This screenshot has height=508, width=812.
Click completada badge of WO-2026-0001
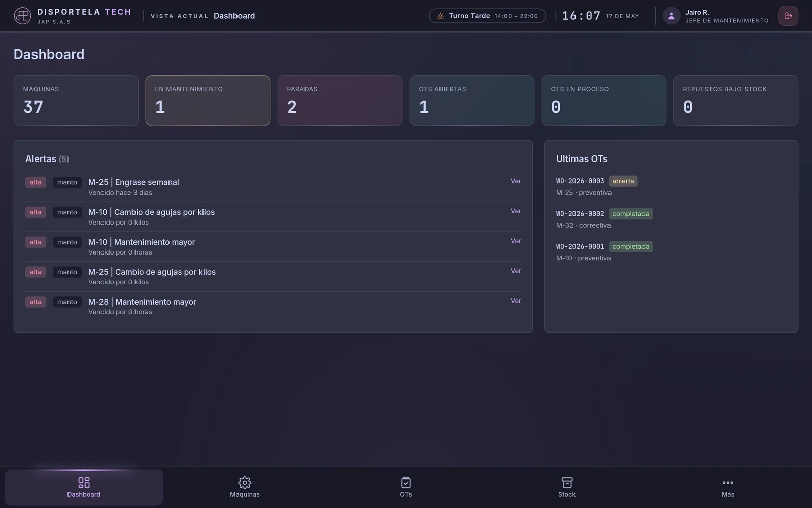tap(631, 247)
